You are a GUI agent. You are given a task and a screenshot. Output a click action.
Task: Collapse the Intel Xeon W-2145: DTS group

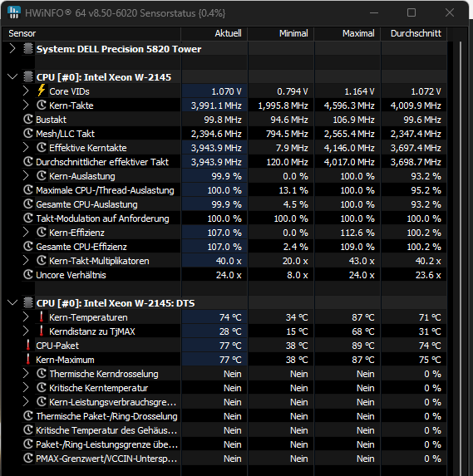coord(12,302)
